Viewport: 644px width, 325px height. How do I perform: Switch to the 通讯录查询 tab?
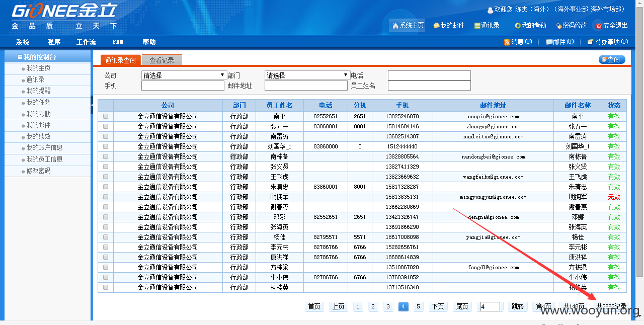120,60
